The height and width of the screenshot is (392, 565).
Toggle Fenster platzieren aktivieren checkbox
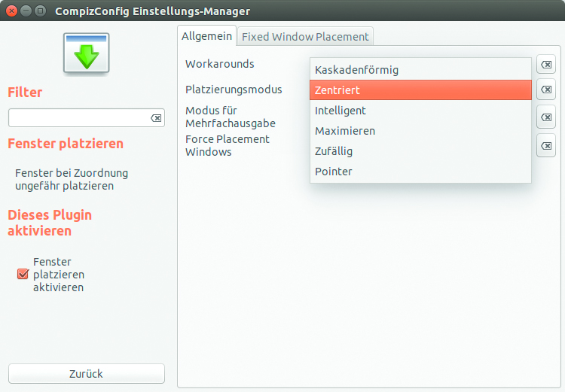[23, 275]
